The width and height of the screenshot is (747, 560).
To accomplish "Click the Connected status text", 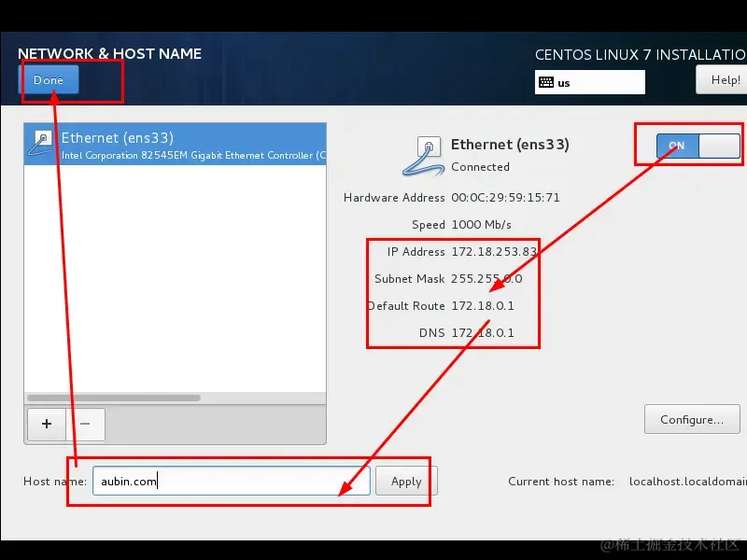I will 480,167.
